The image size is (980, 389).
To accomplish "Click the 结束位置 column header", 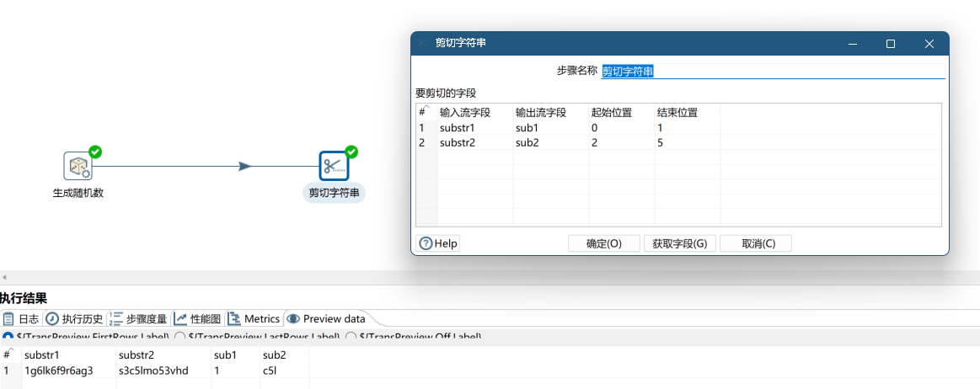I will pyautogui.click(x=688, y=112).
